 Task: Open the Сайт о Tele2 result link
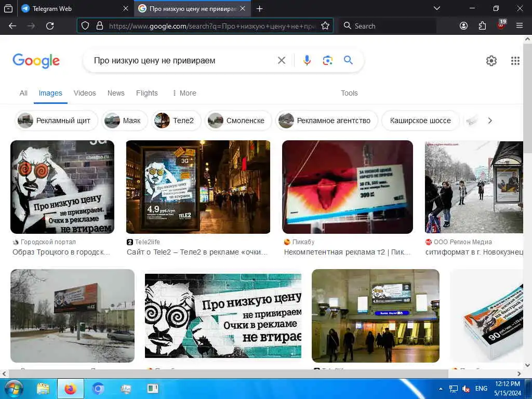(x=197, y=252)
